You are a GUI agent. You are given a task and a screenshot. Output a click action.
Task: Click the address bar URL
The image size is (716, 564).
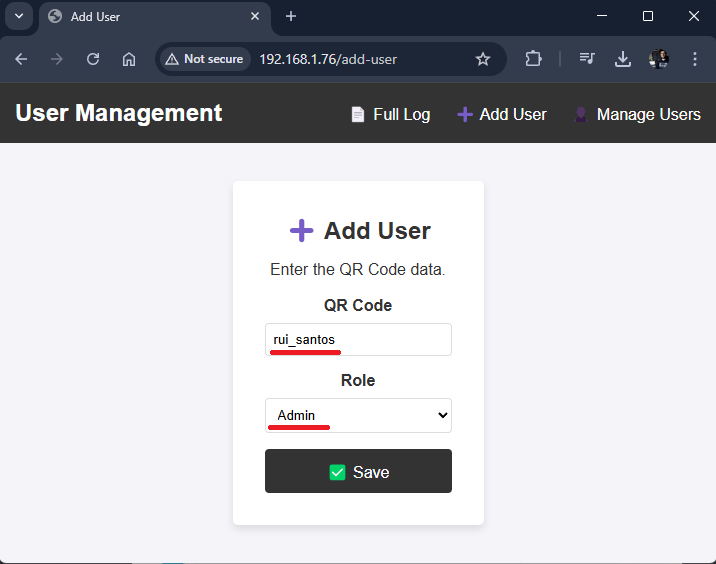(328, 59)
